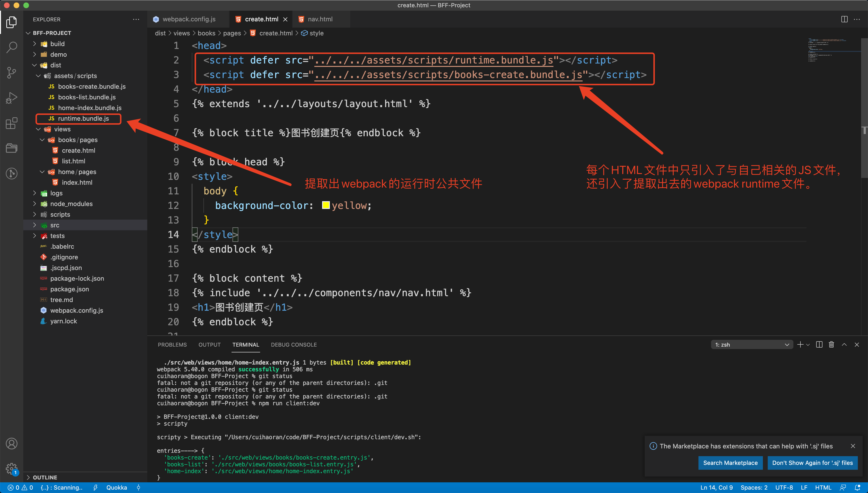Click the lightning bolt status bar icon

[95, 488]
